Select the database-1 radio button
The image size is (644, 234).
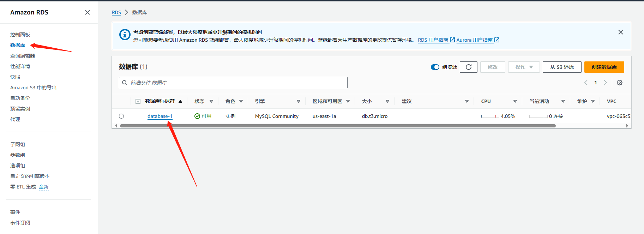(x=121, y=116)
